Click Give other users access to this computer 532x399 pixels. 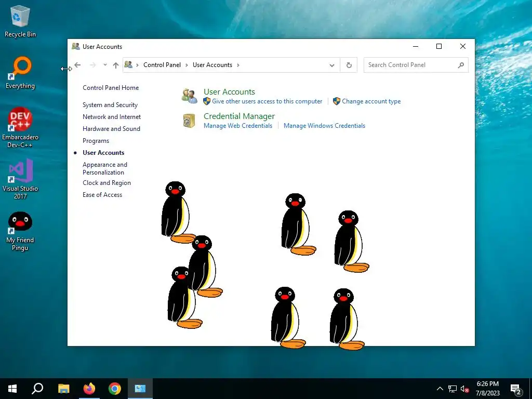267,101
